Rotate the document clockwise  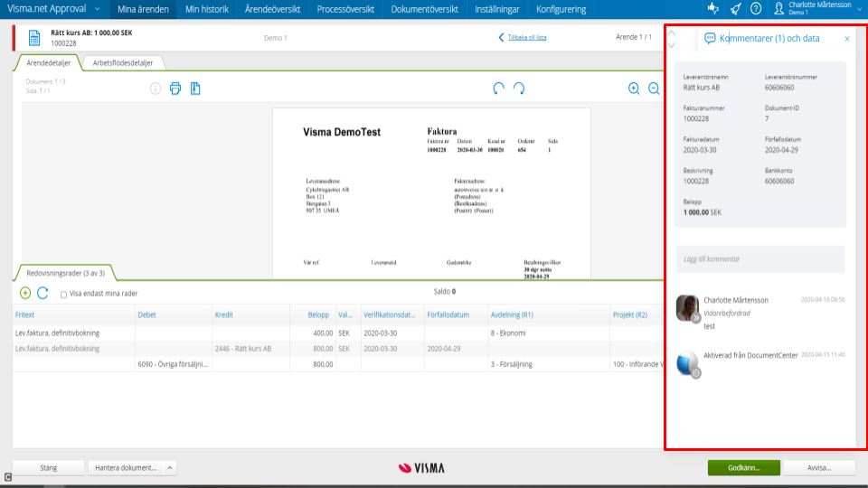519,89
